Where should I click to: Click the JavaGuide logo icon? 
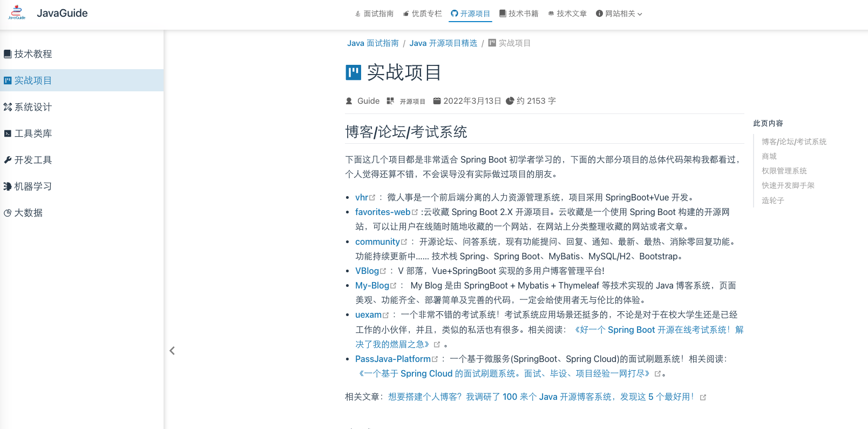point(17,13)
